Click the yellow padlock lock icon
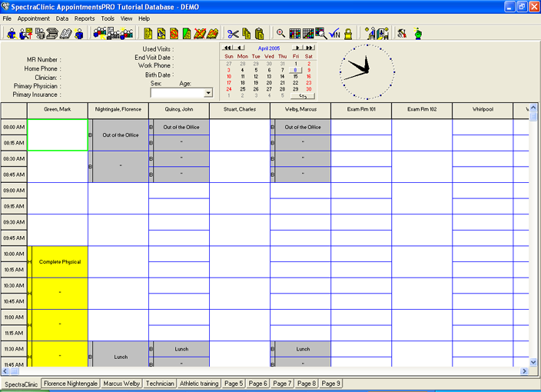 click(348, 34)
